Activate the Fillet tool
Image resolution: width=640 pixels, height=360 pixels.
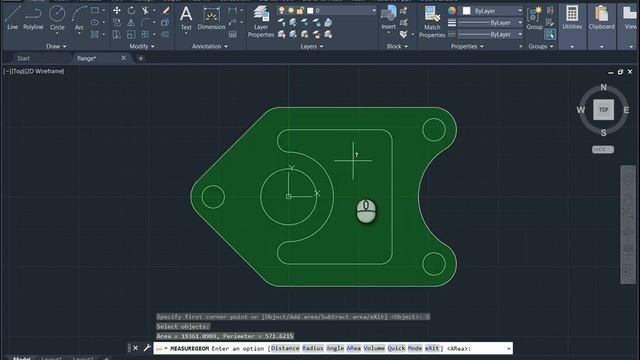145,22
